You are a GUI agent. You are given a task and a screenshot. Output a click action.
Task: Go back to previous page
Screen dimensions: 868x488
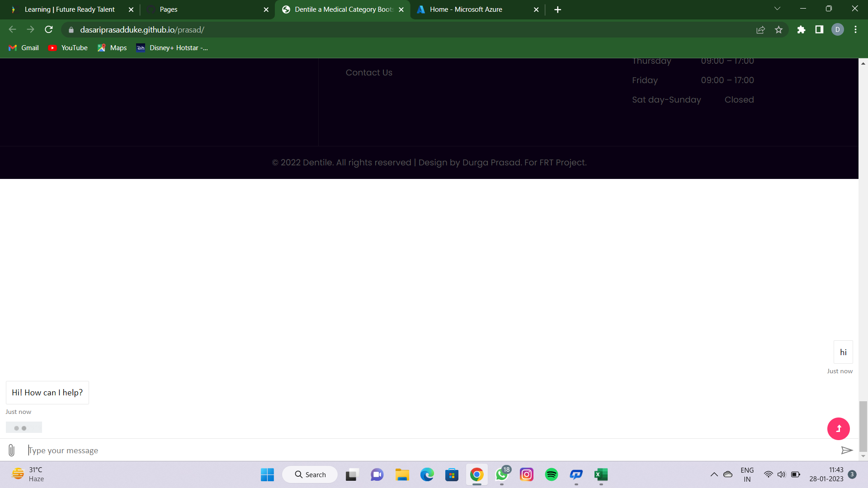coord(13,30)
